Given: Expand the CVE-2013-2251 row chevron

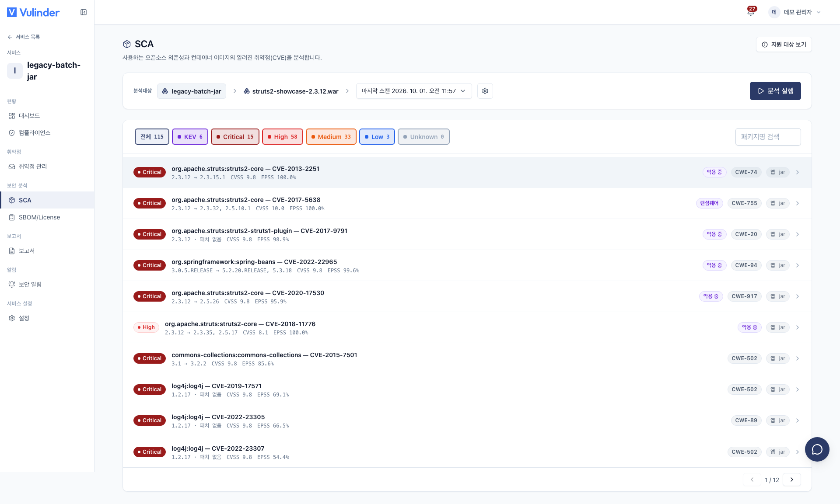Looking at the screenshot, I should pos(798,172).
